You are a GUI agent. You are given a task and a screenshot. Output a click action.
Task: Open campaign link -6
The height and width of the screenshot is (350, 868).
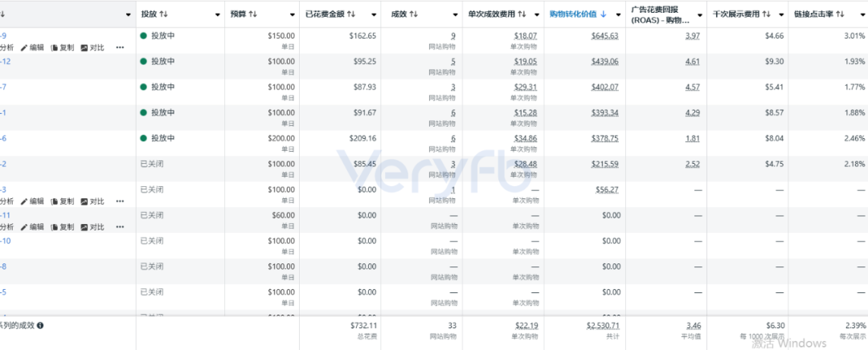3,138
